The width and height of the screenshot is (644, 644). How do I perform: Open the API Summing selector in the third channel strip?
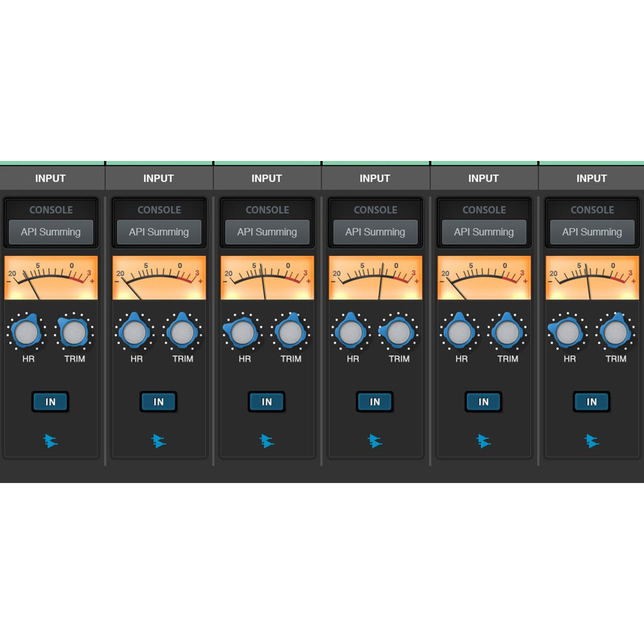(x=267, y=232)
